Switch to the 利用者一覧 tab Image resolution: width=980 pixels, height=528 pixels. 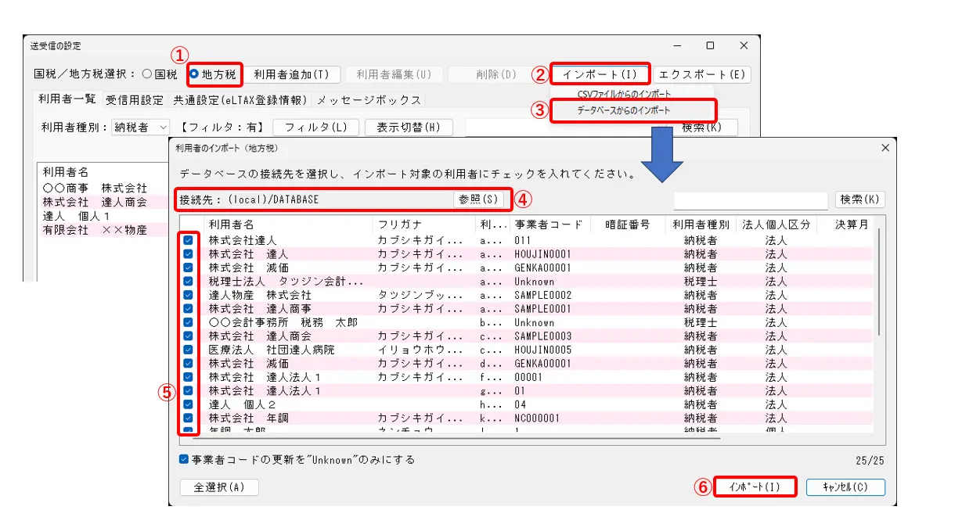click(x=67, y=99)
